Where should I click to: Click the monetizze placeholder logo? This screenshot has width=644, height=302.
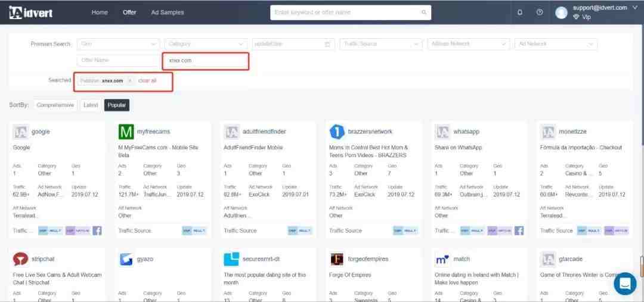click(x=548, y=132)
